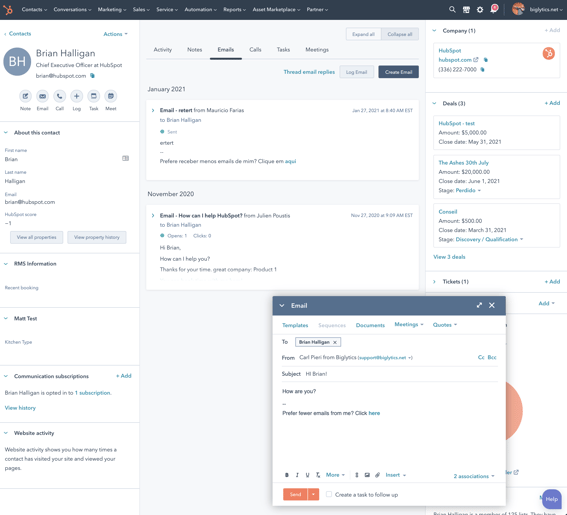Viewport: 567px width, 515px height.
Task: Collapse Communication subscriptions section
Action: pos(6,376)
